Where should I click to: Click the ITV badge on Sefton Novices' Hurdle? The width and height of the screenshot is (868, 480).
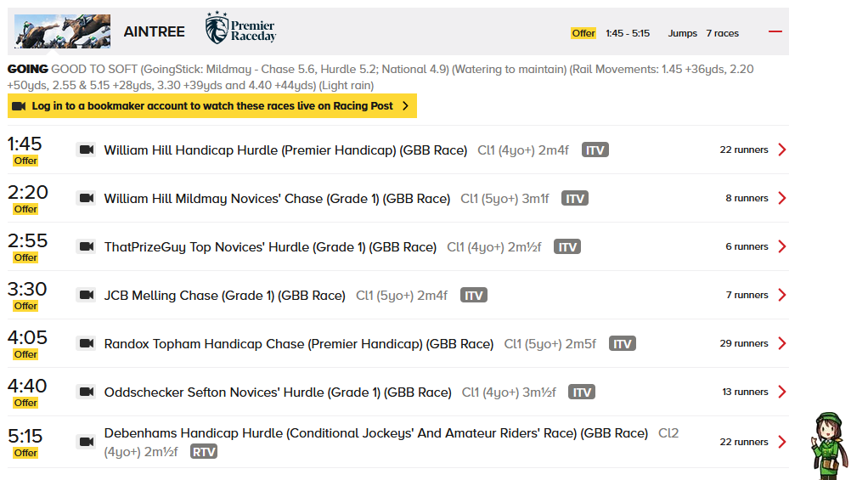[582, 392]
